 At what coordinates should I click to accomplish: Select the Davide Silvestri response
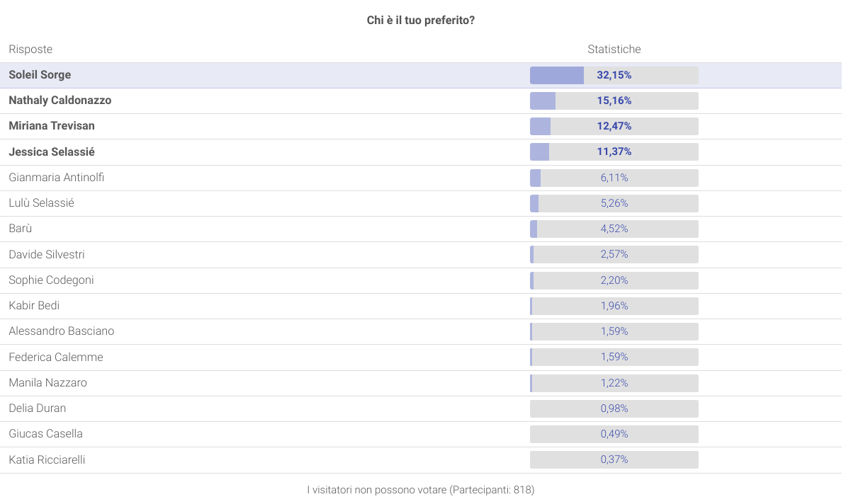click(x=47, y=254)
